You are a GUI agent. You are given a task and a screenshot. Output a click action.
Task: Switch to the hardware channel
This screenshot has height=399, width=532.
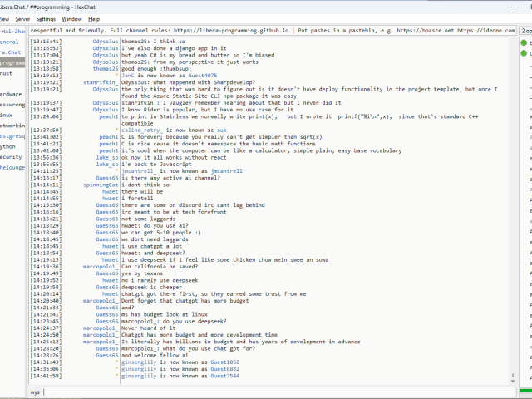(12, 94)
